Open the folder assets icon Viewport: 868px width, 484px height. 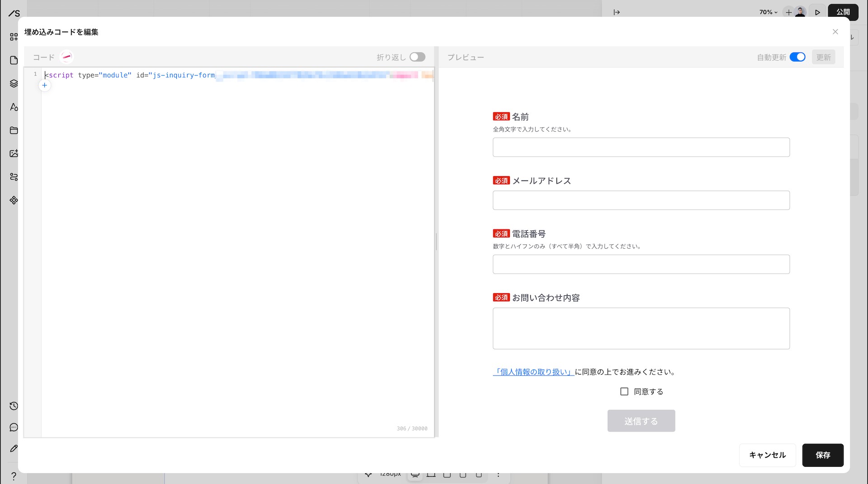tap(14, 130)
